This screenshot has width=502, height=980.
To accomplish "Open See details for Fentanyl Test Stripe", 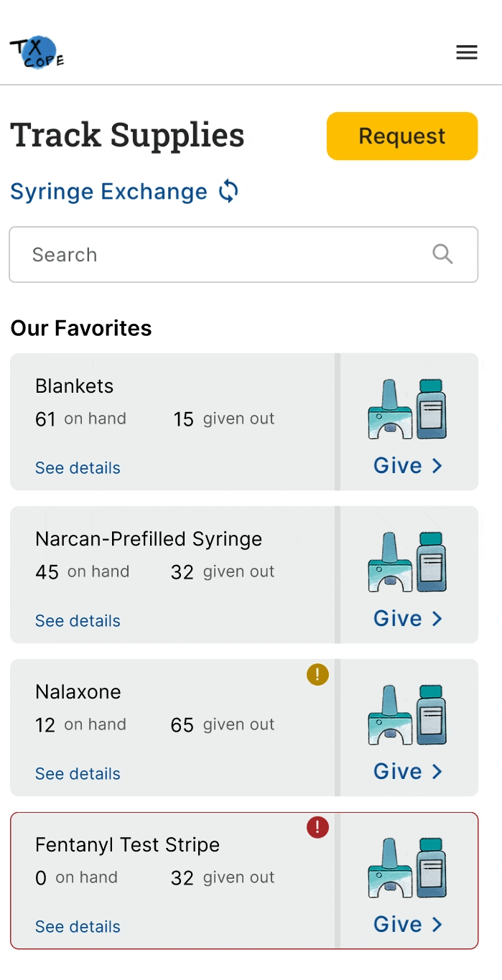I will pyautogui.click(x=78, y=927).
